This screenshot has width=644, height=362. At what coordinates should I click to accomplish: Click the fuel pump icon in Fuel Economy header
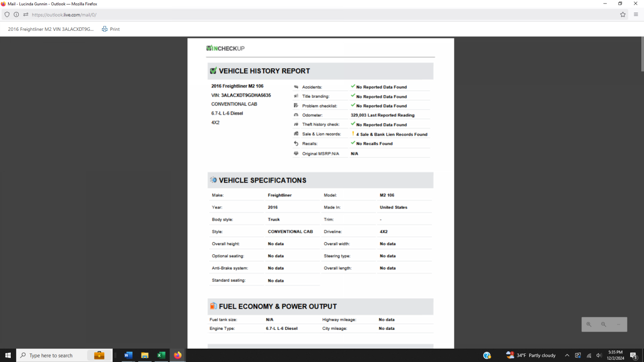tap(213, 306)
